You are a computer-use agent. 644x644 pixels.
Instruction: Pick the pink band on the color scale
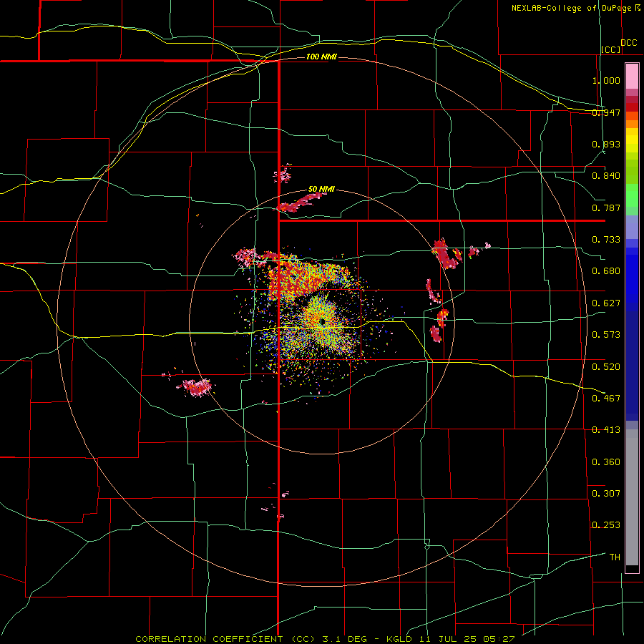click(x=632, y=76)
